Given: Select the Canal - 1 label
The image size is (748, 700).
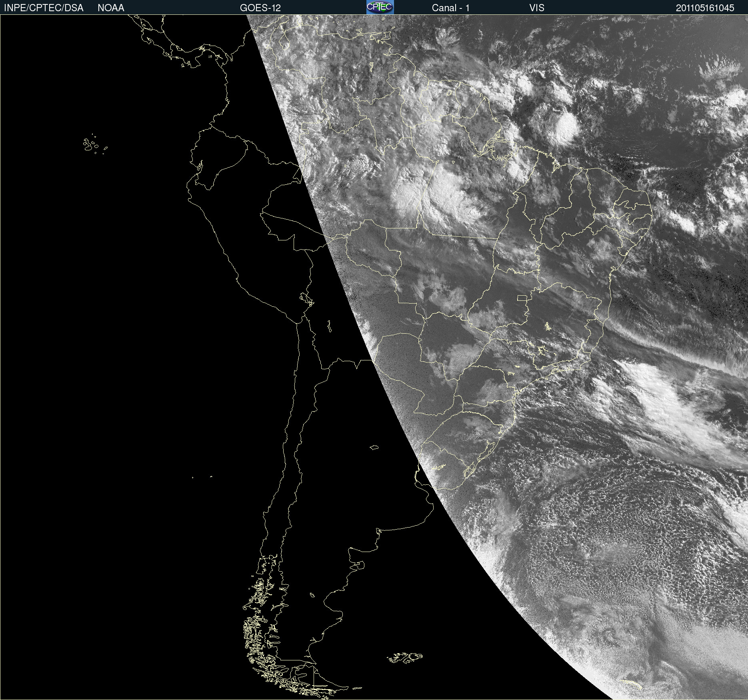Looking at the screenshot, I should (451, 8).
